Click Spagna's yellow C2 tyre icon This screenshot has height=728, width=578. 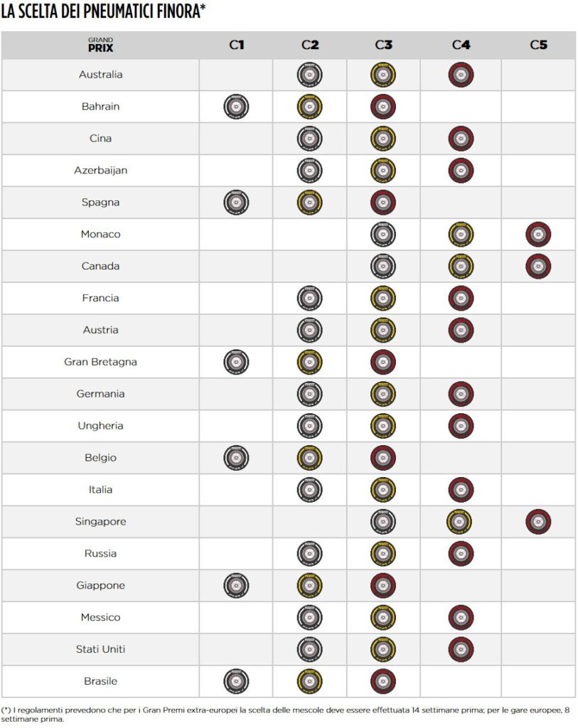coord(309,203)
